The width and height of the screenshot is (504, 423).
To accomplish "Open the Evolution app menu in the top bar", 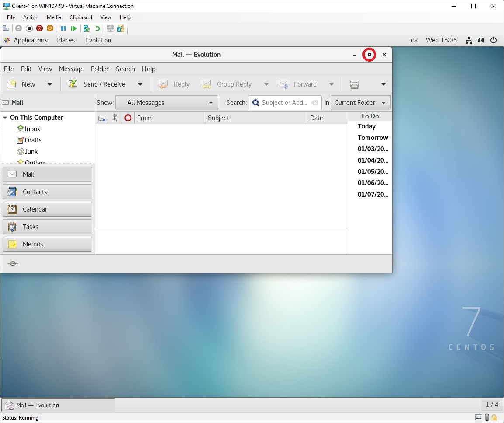I will 98,40.
